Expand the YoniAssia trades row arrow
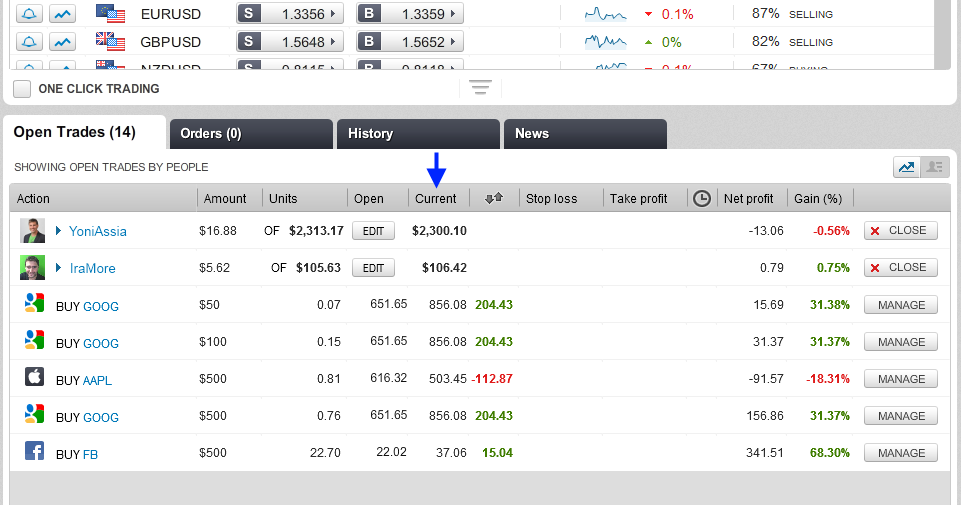 click(x=58, y=230)
